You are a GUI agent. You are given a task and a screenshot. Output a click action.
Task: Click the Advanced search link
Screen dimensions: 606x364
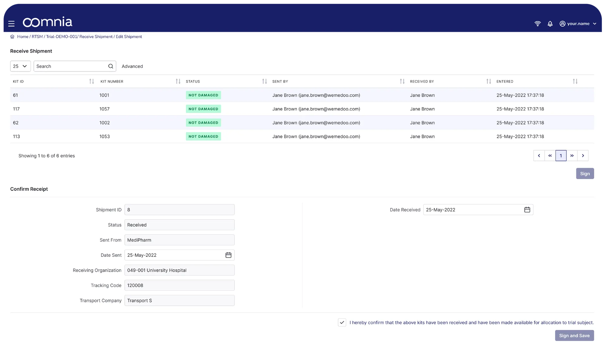tap(132, 66)
